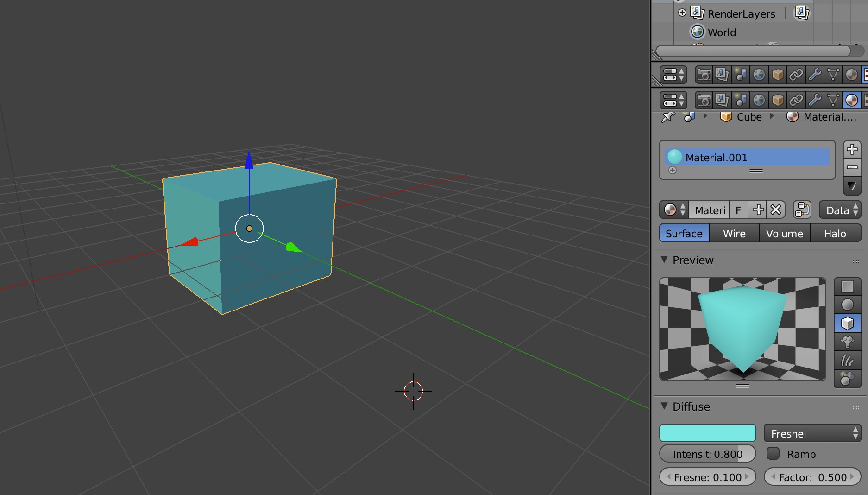Select the sphere material preview icon
Screen dimensions: 868x495
coord(848,304)
